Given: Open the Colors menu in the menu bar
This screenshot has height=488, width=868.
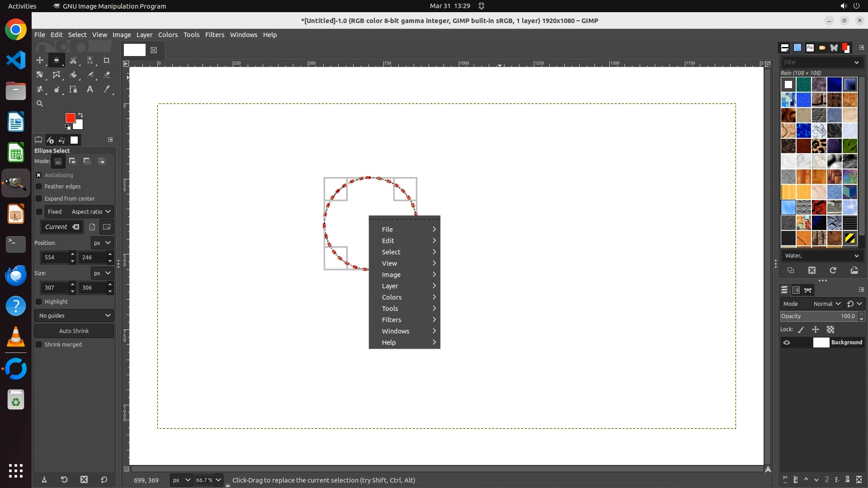Looking at the screenshot, I should [168, 35].
